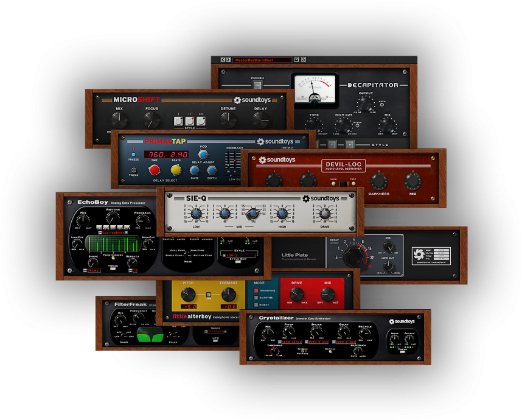Open the MasterBusWarmBeef preset display

[x=262, y=60]
